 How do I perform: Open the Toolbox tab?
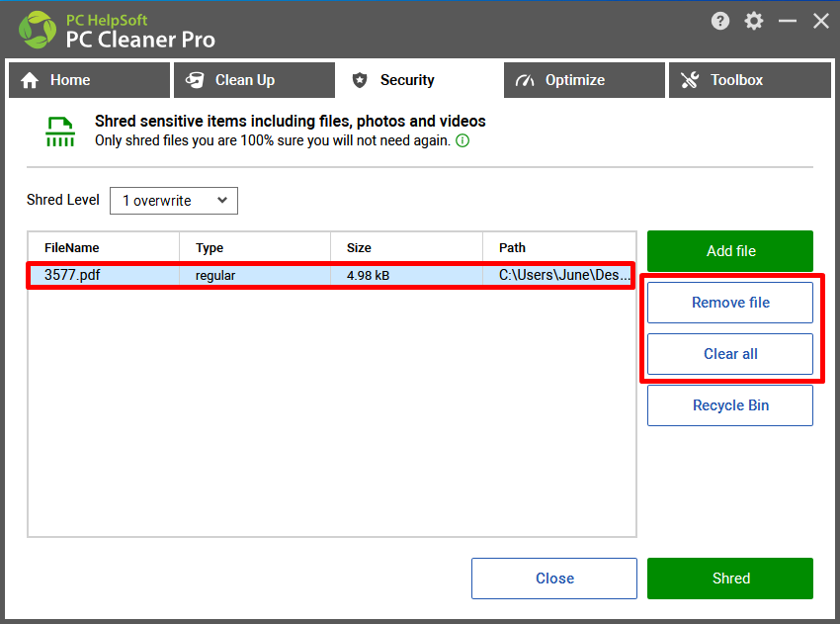[x=750, y=80]
